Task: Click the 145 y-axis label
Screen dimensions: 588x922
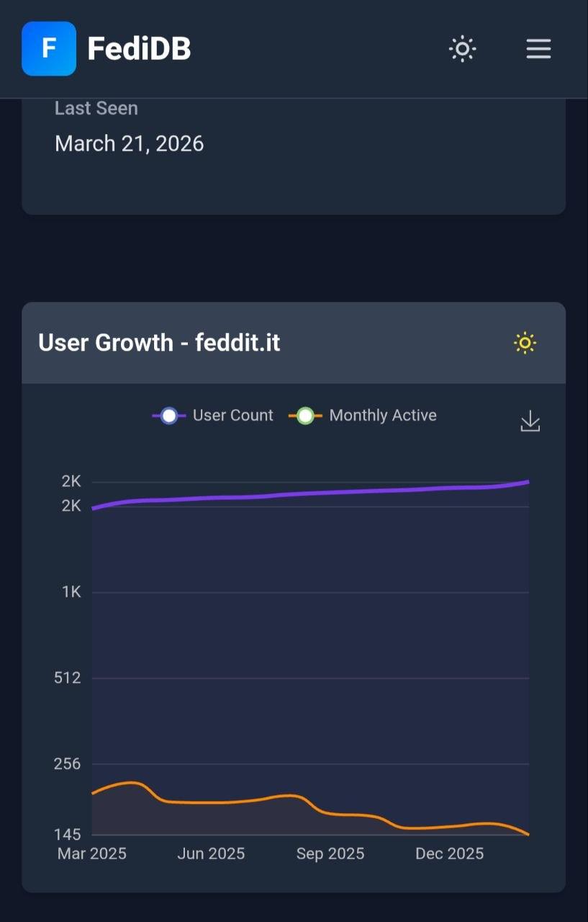Action: (x=68, y=835)
